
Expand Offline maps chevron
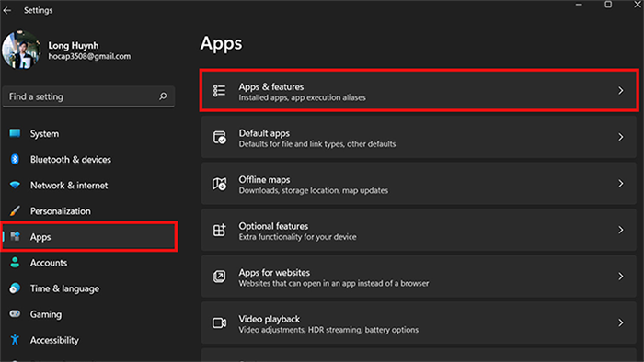pos(621,183)
